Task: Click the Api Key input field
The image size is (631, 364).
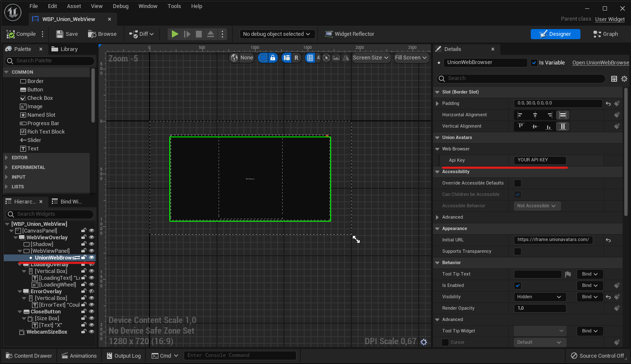Action: tap(540, 160)
